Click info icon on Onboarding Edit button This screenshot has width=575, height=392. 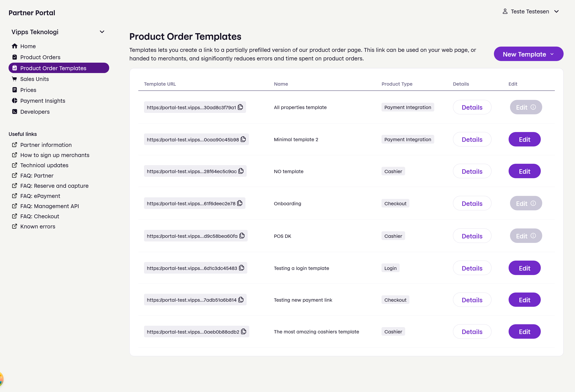(533, 203)
